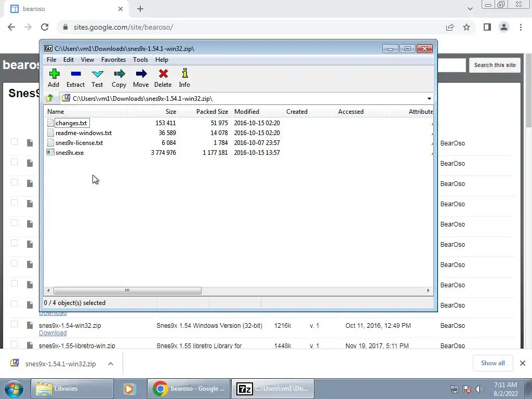Image resolution: width=532 pixels, height=399 pixels.
Task: Choose the Move toolbar icon in 7-Zip
Action: [141, 78]
